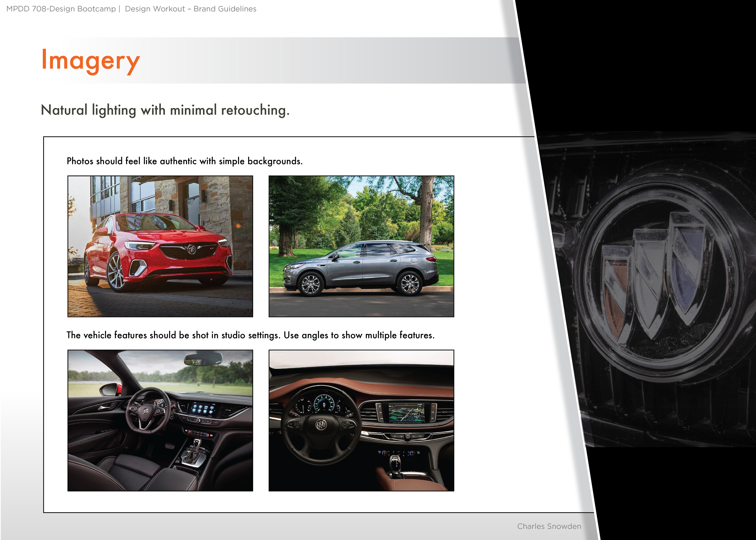The height and width of the screenshot is (540, 756).
Task: Click 'The vehicle features should be shot' caption
Action: click(250, 335)
